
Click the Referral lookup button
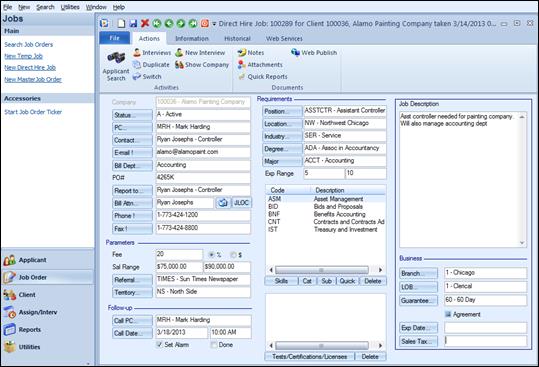pyautogui.click(x=132, y=280)
